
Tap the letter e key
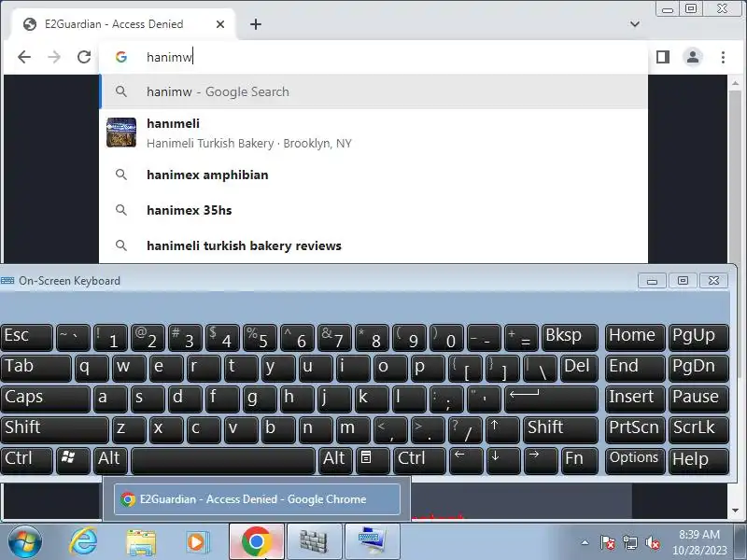(166, 368)
